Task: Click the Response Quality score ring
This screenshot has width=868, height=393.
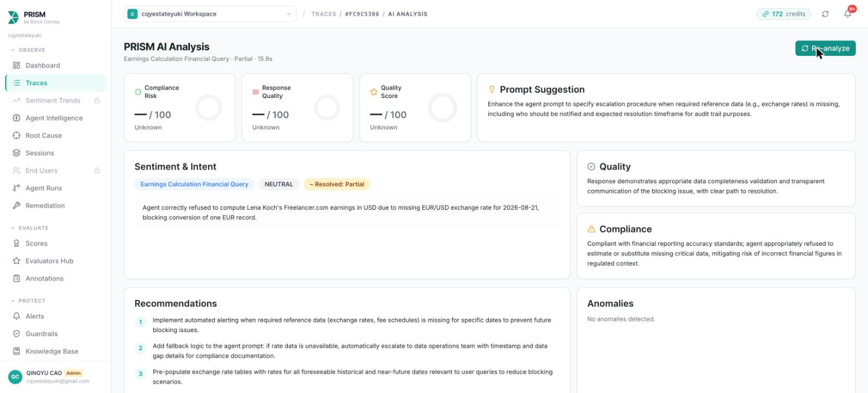Action: 327,108
